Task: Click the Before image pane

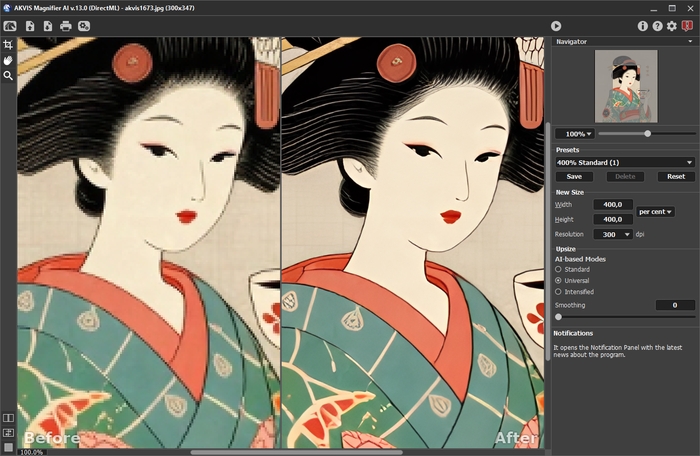Action: tap(149, 243)
